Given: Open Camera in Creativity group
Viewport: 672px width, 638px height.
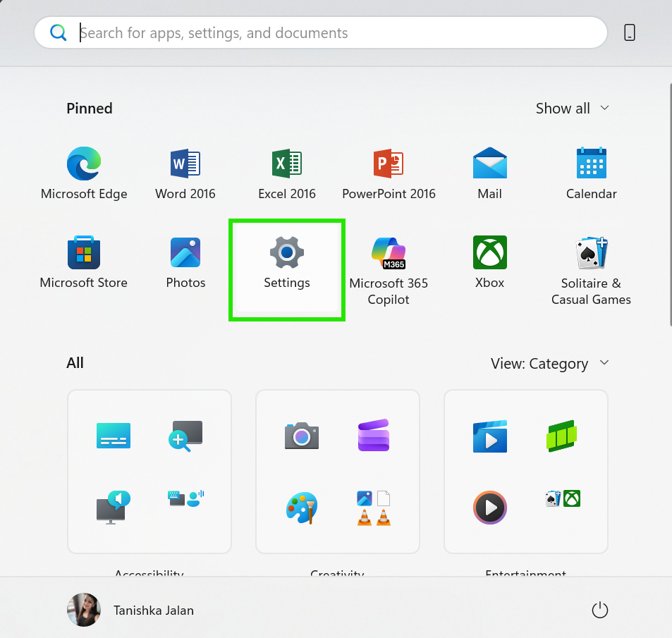Looking at the screenshot, I should coord(302,436).
